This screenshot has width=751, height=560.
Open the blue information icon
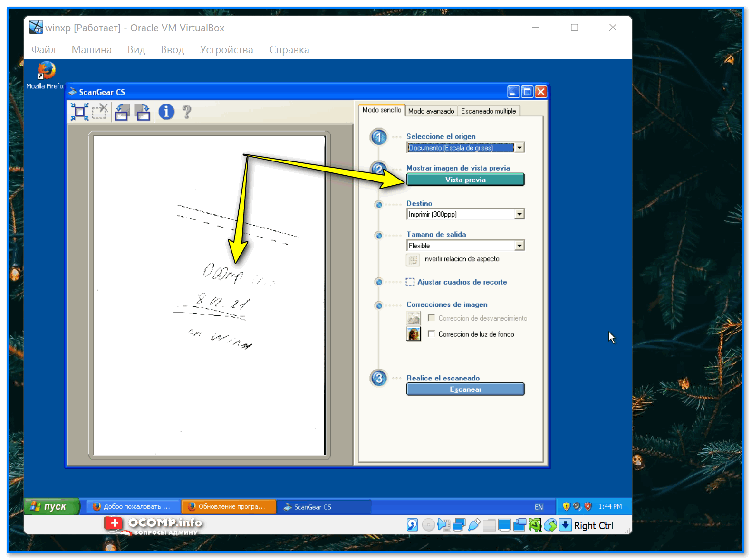click(166, 112)
